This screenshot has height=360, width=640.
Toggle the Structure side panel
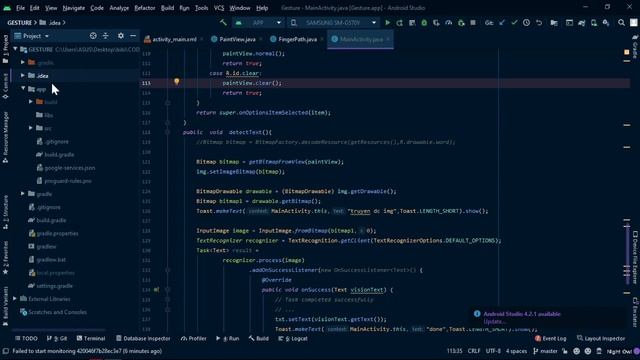pyautogui.click(x=5, y=211)
